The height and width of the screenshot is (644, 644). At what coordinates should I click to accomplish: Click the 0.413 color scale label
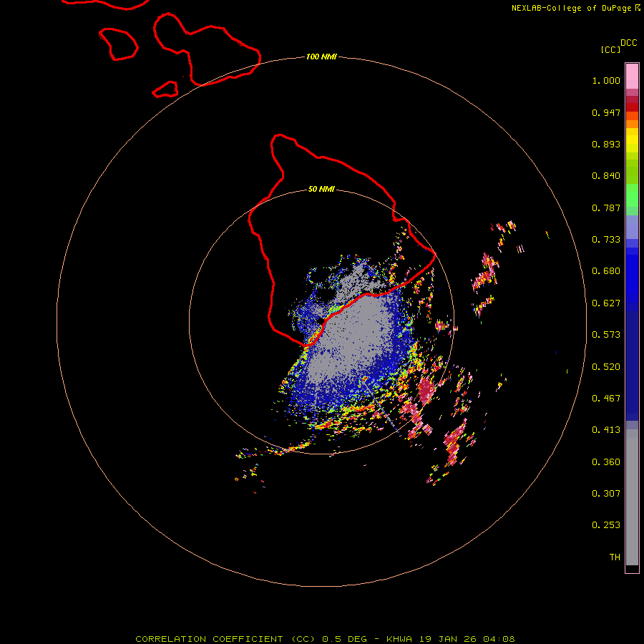click(606, 430)
